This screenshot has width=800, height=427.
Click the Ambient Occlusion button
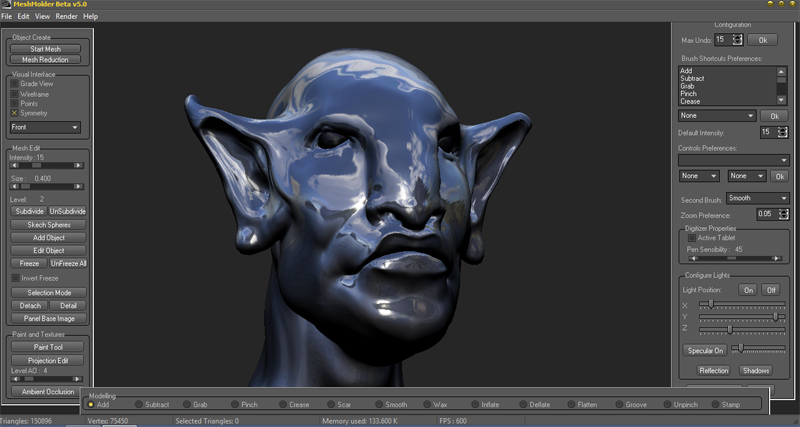(x=49, y=392)
